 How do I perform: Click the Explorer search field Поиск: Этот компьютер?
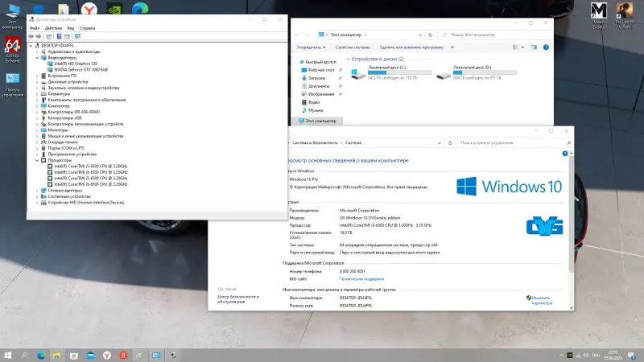coord(493,35)
